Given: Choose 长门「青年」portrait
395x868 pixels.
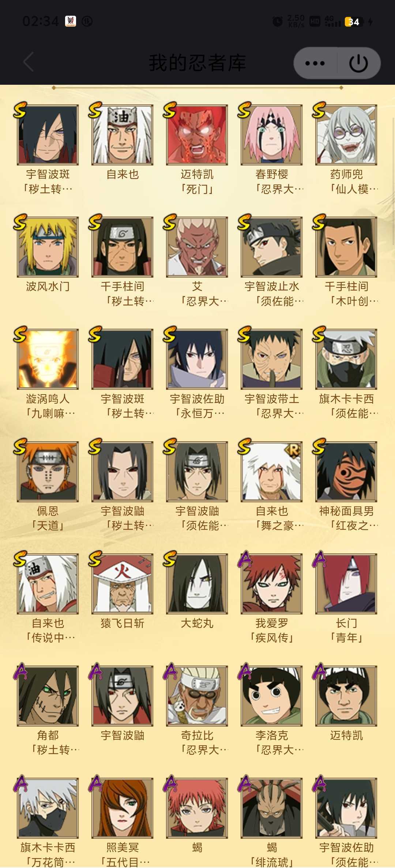Looking at the screenshot, I should tap(346, 583).
